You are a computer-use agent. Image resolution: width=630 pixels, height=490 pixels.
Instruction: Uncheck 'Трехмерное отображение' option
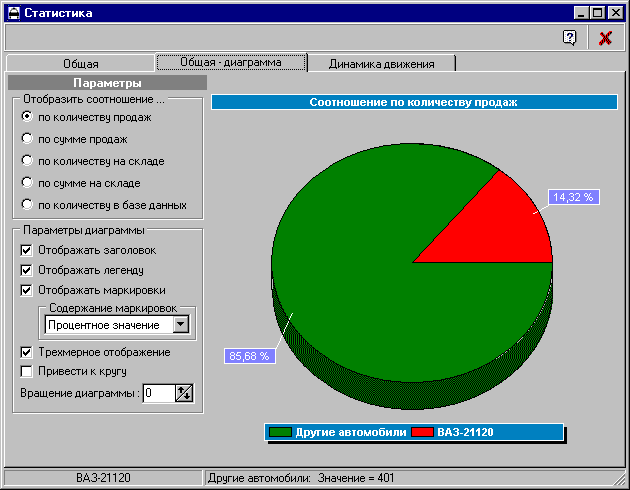(x=27, y=352)
